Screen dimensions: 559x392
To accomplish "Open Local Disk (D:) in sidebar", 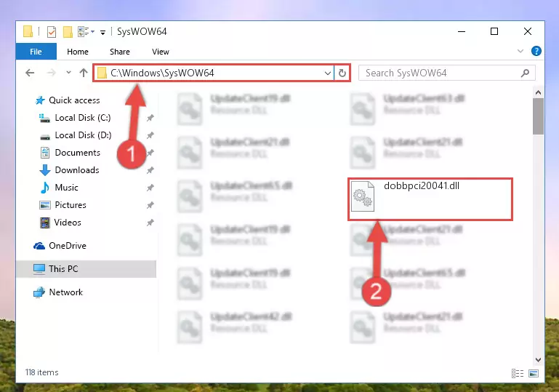I will [83, 135].
